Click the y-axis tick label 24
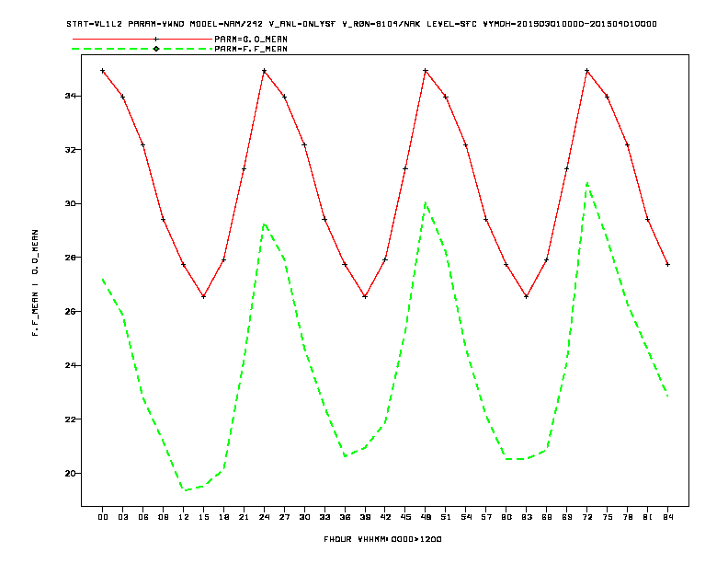The width and height of the screenshot is (728, 563). 70,365
